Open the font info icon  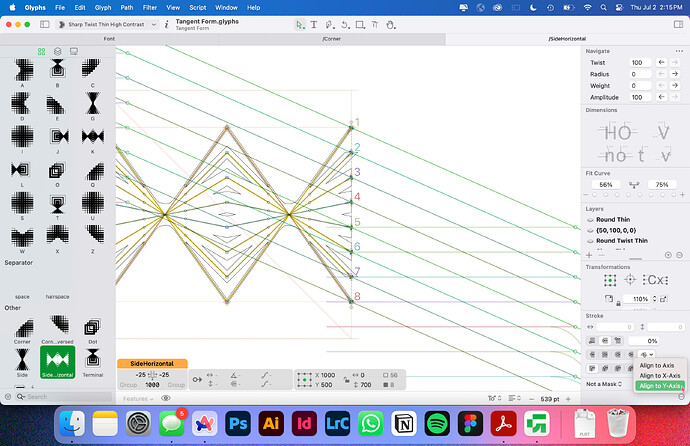166,25
